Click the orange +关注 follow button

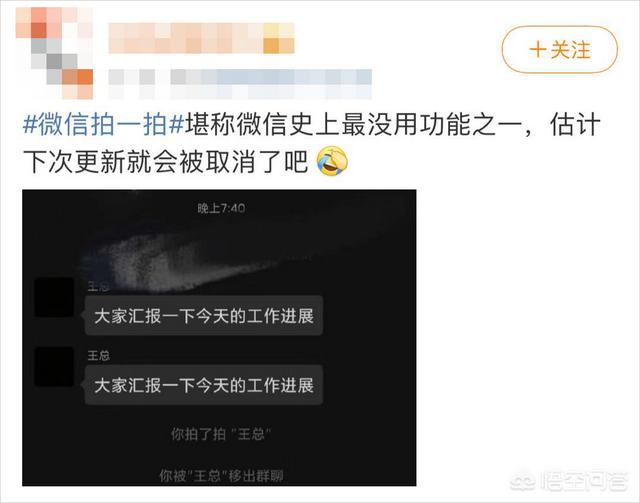coord(560,50)
